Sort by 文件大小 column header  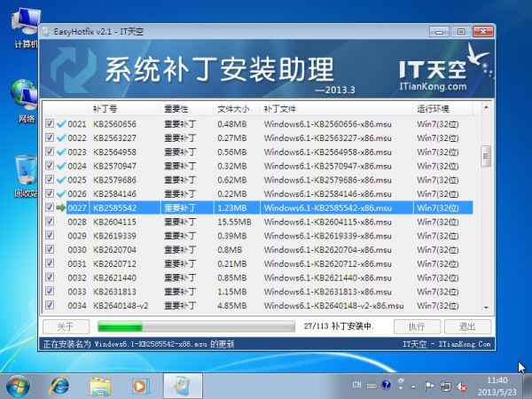(x=237, y=109)
